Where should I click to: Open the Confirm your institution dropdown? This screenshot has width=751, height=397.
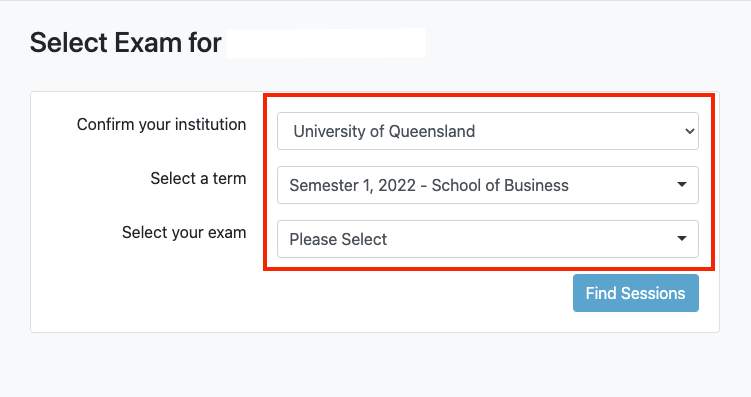coord(488,131)
